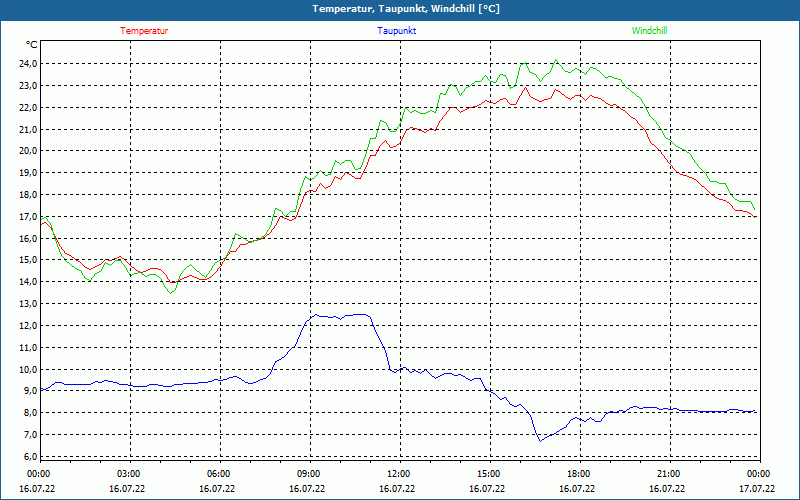Click the °C unit label on the y-axis
Image resolution: width=800 pixels, height=500 pixels.
coord(32,45)
